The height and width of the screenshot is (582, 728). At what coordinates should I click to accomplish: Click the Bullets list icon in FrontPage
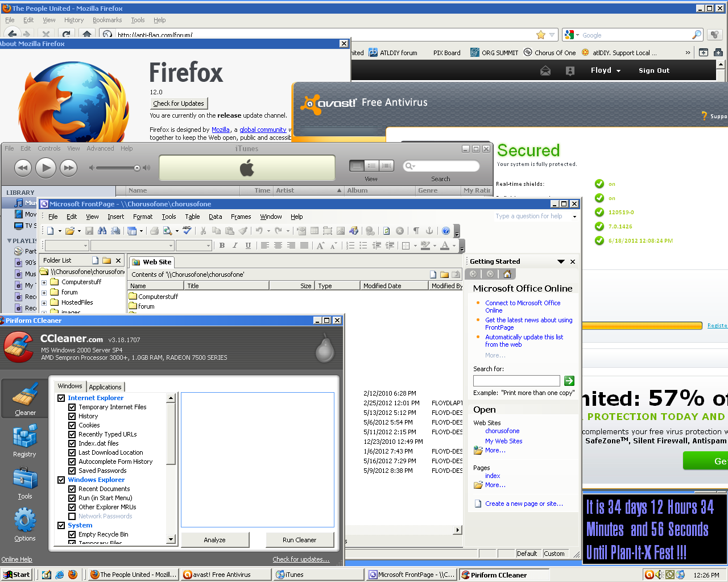pos(363,246)
